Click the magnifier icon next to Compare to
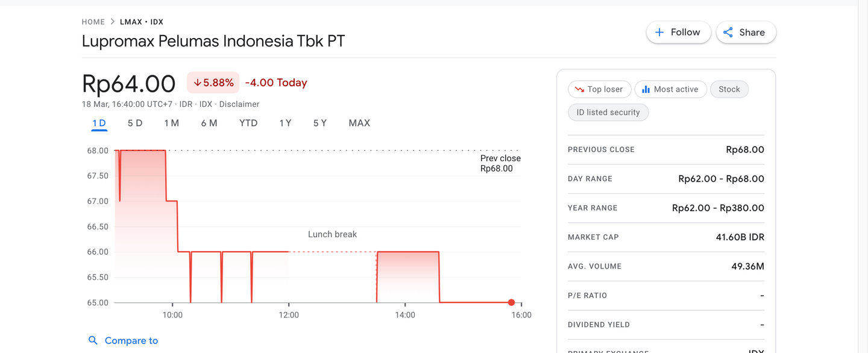 pyautogui.click(x=93, y=340)
